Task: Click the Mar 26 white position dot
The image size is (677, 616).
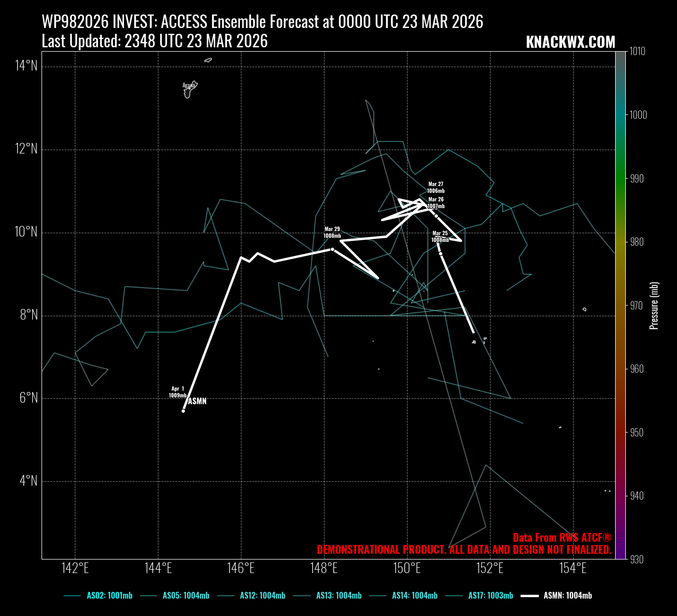Action: pyautogui.click(x=436, y=216)
